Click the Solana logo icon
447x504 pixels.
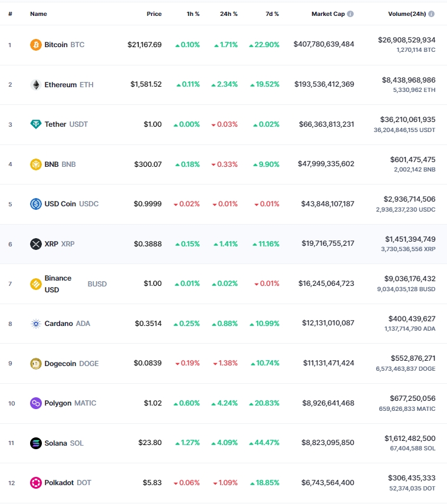(36, 443)
